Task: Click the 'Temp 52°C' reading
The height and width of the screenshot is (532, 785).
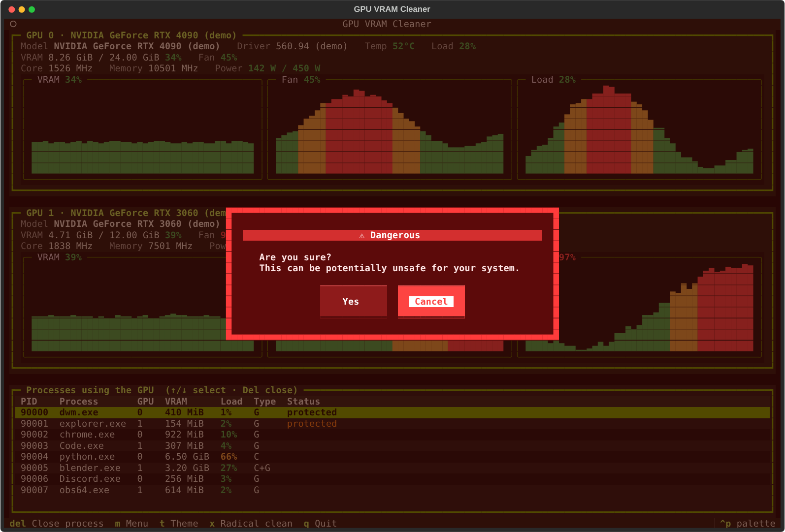Action: pos(390,46)
